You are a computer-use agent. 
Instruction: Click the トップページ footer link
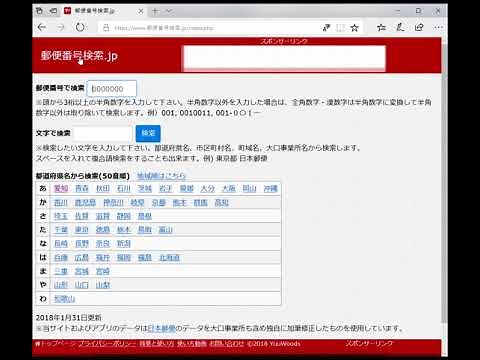[x=56, y=344]
